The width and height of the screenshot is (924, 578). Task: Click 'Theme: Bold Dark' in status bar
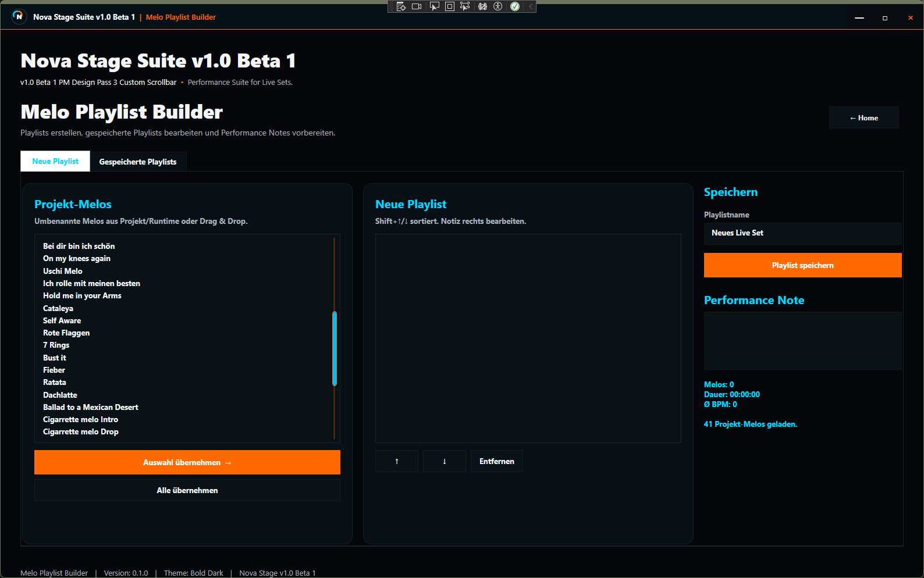[x=193, y=573]
